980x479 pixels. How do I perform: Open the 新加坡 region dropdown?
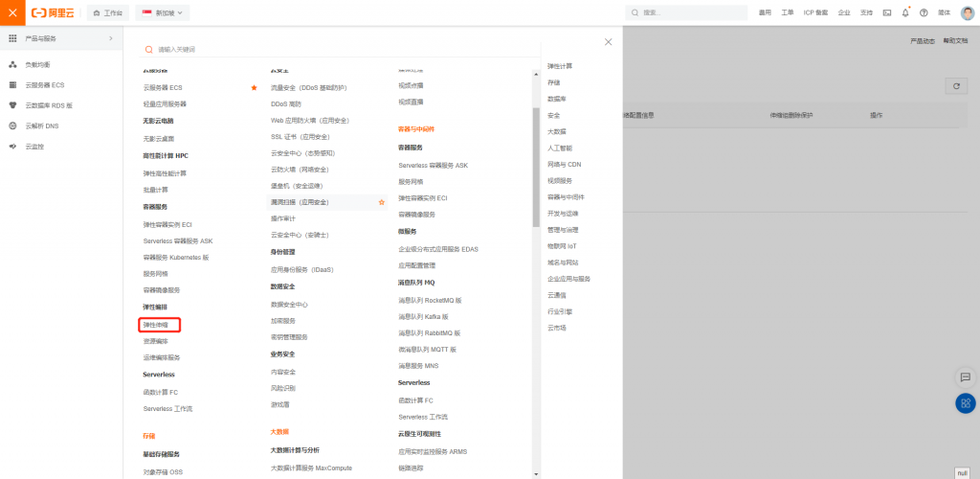pos(163,12)
